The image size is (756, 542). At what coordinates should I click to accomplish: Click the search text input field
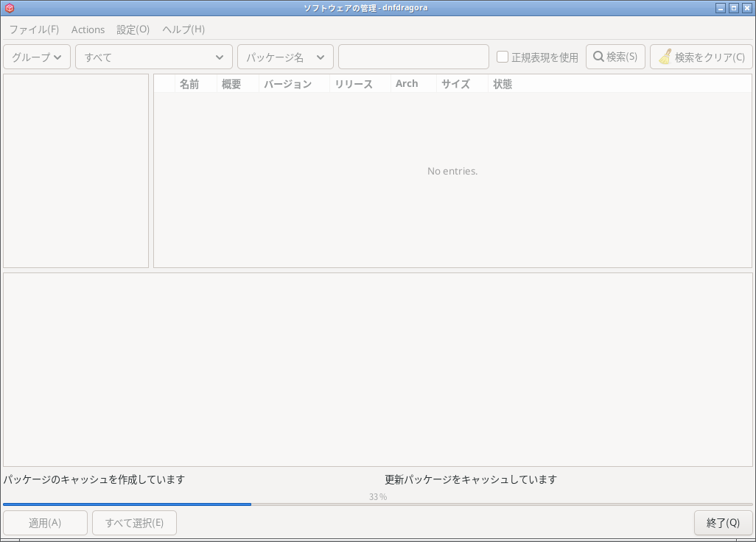413,57
